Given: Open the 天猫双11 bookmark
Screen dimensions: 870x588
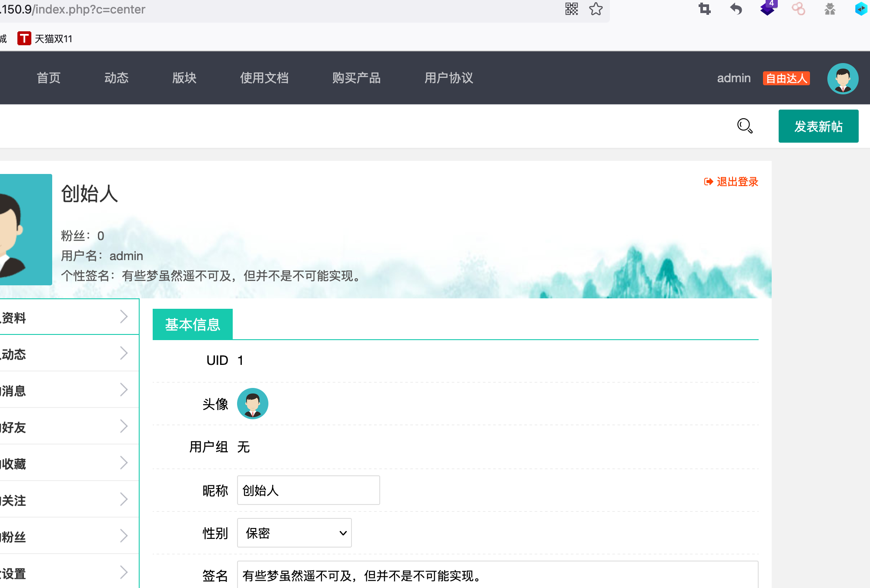Looking at the screenshot, I should (x=45, y=39).
